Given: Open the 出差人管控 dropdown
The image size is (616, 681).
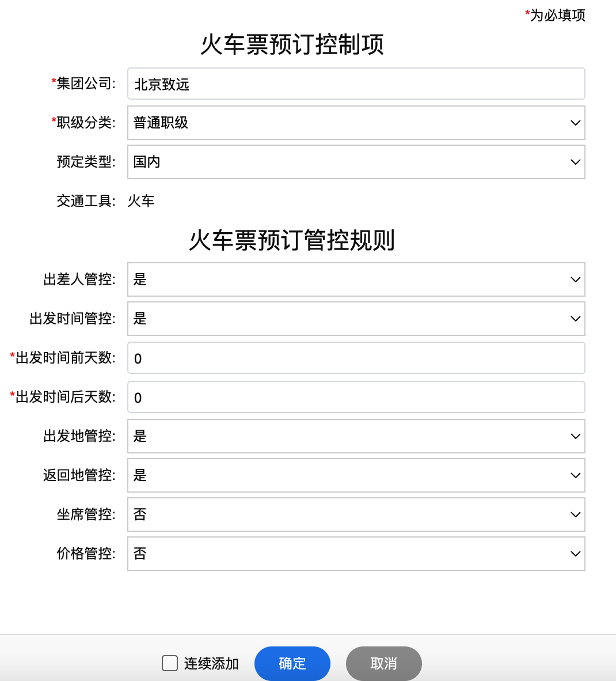Looking at the screenshot, I should [x=356, y=279].
